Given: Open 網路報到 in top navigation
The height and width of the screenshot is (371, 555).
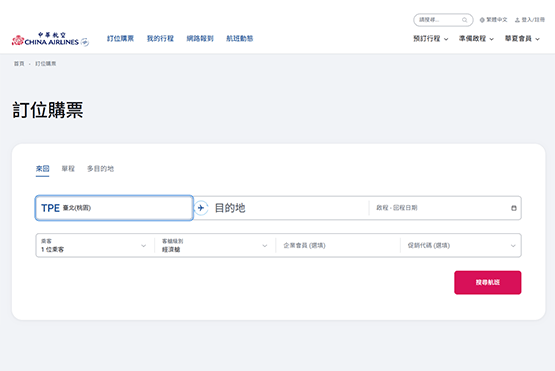Looking at the screenshot, I should tap(200, 38).
